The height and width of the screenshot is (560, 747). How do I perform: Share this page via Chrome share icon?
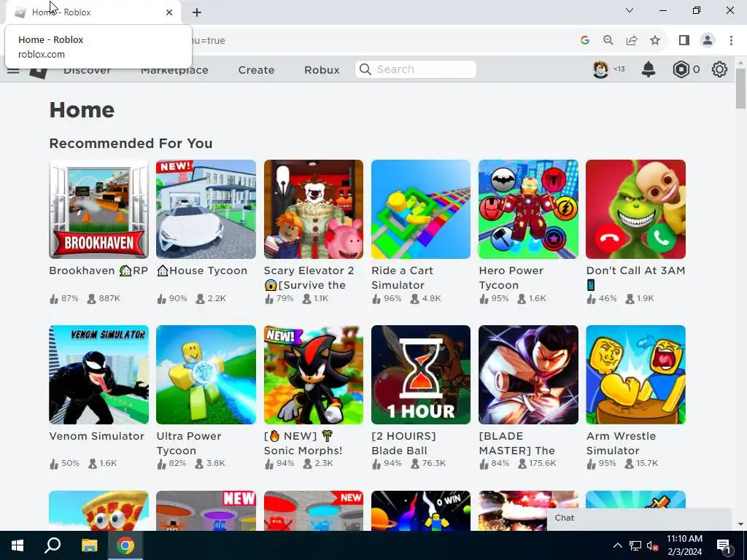[632, 41]
